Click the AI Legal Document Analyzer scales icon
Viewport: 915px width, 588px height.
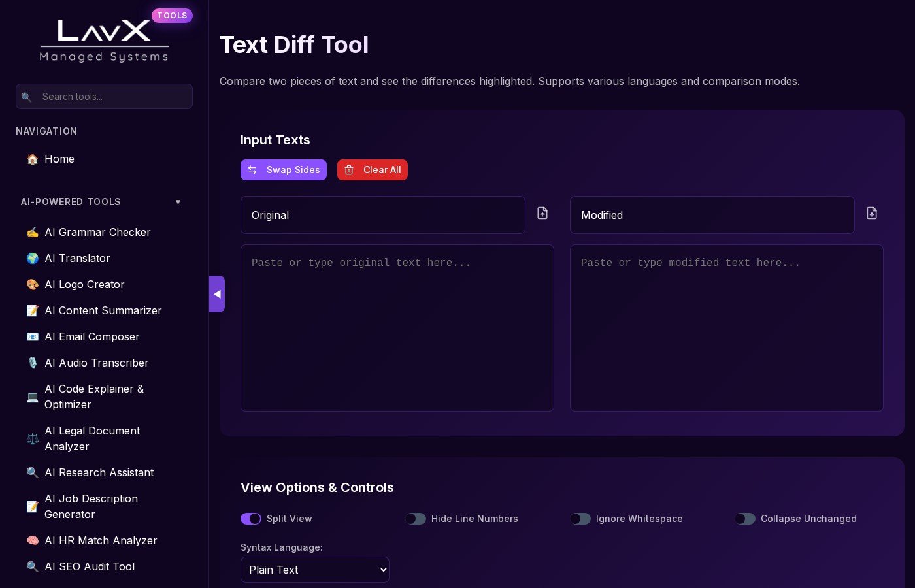33,438
